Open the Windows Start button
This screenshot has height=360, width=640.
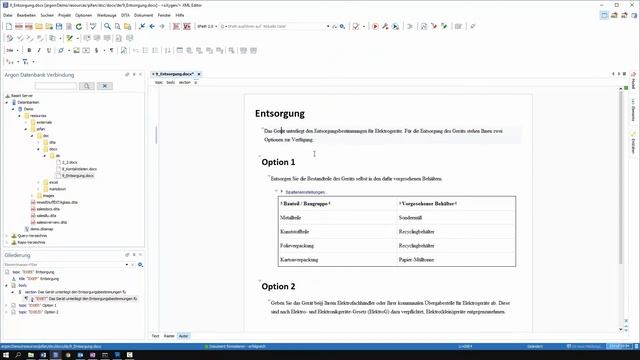(x=6, y=355)
